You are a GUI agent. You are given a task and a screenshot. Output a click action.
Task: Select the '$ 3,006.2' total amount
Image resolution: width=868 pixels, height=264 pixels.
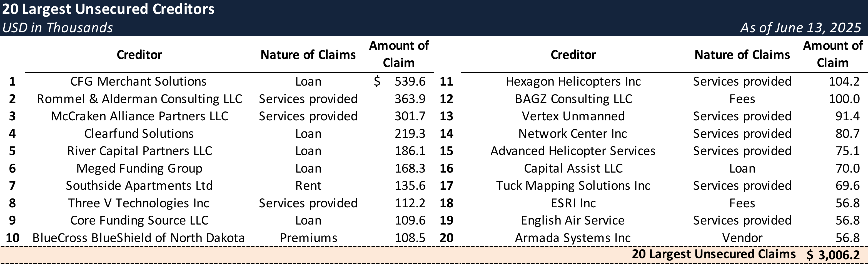coord(833,255)
